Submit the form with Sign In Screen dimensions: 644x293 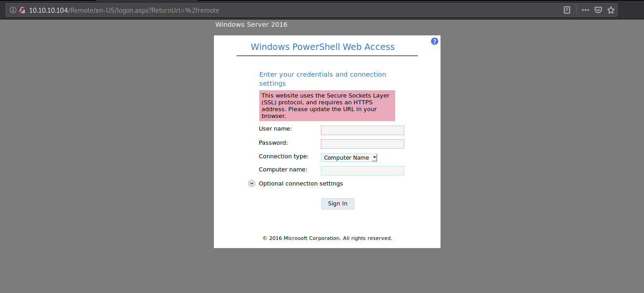tap(338, 204)
